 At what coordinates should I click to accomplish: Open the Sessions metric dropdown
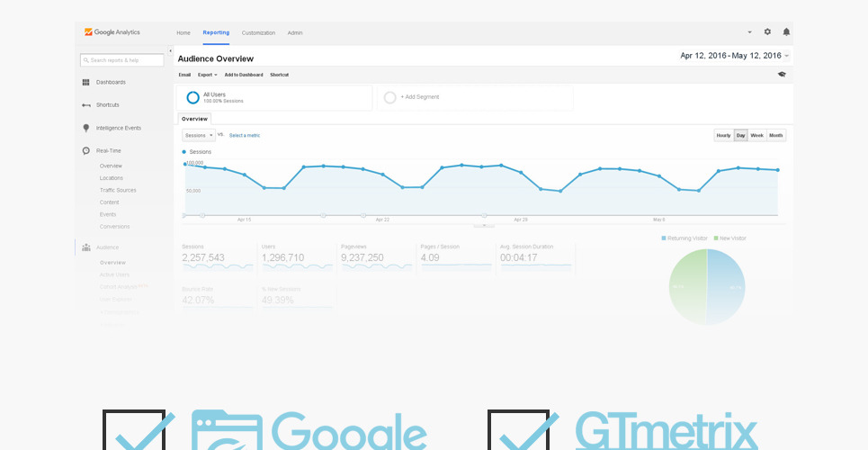coord(199,135)
